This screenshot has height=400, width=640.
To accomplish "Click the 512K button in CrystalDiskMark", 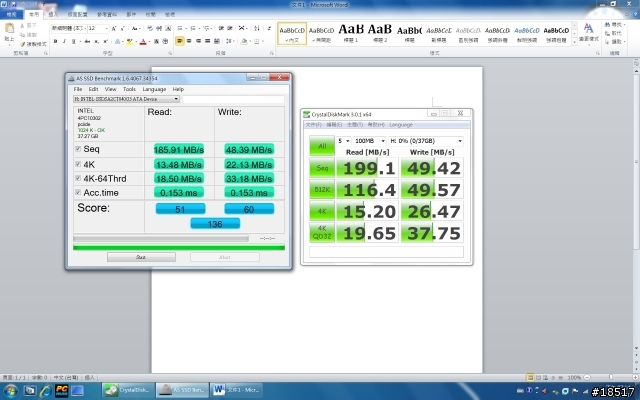I will coord(322,189).
